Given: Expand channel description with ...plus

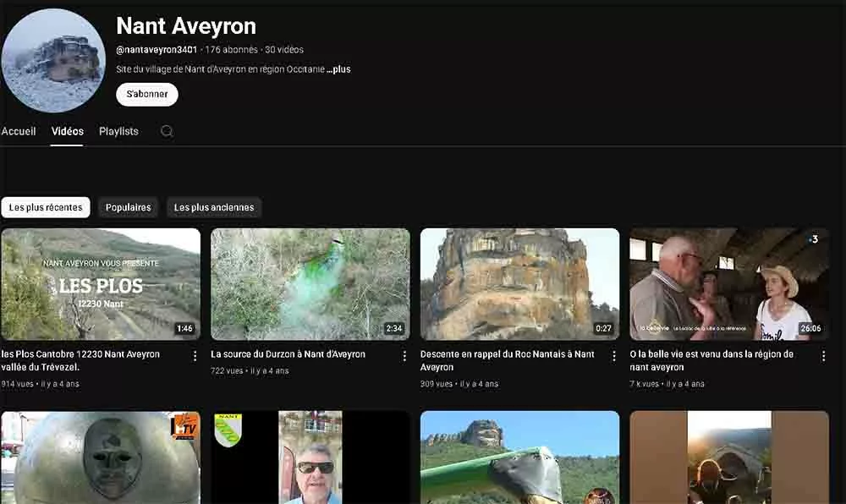Looking at the screenshot, I should click(x=338, y=69).
